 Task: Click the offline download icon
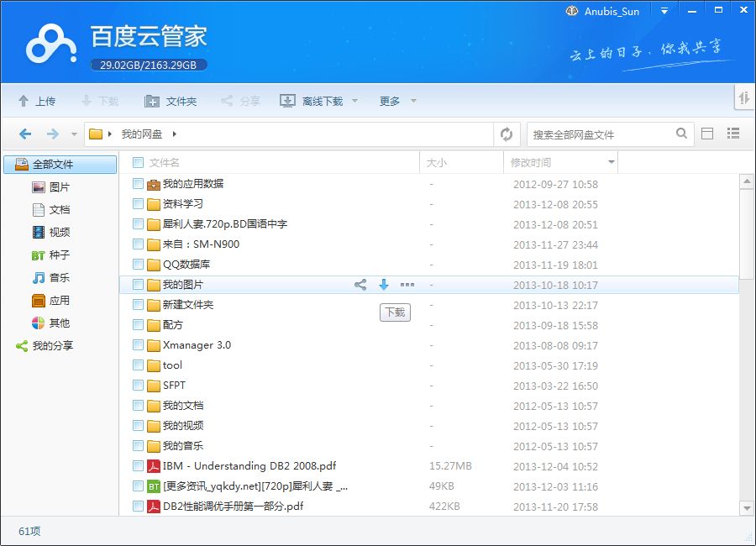point(287,101)
